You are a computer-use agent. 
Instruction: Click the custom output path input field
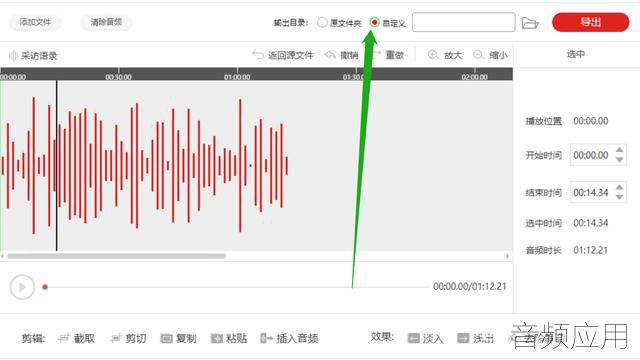tap(464, 22)
